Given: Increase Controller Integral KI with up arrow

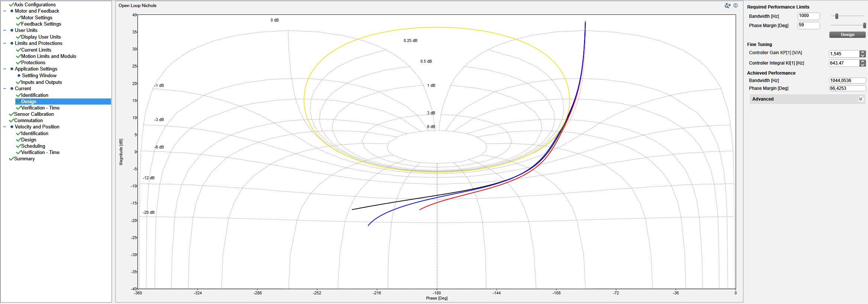Looking at the screenshot, I should (x=862, y=62).
